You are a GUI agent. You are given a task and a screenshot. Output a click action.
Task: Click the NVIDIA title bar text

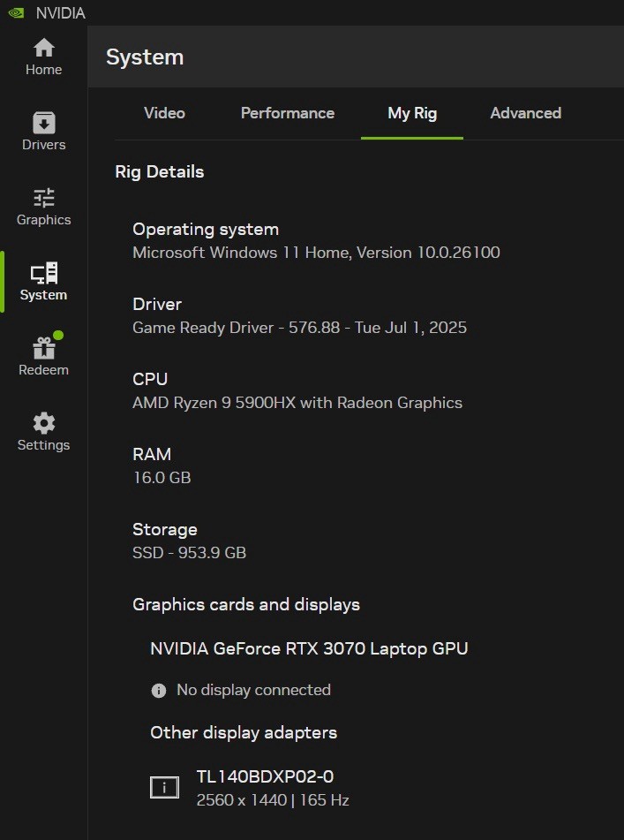coord(61,13)
